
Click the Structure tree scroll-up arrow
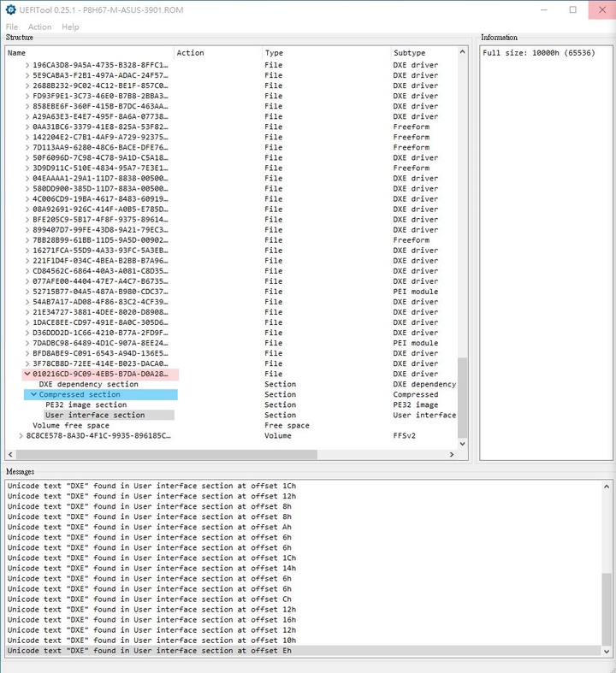pos(462,51)
